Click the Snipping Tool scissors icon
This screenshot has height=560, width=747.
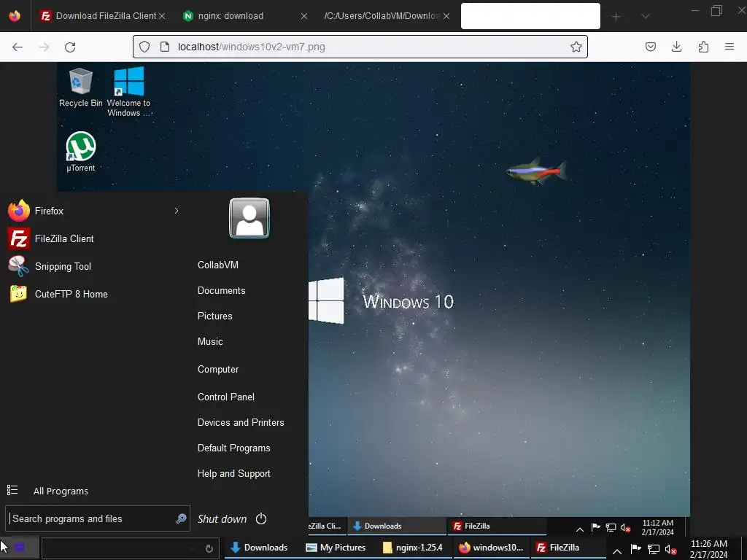(18, 266)
